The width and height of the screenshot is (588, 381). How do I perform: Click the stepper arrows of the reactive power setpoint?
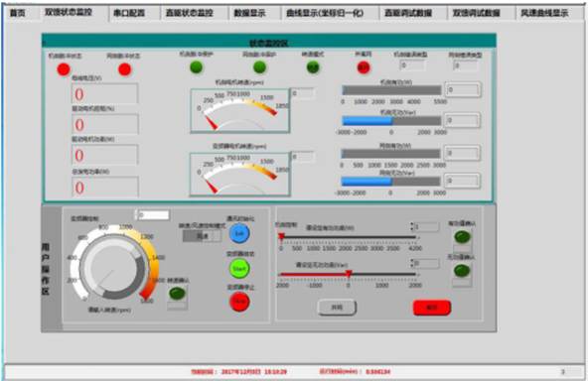tap(412, 263)
